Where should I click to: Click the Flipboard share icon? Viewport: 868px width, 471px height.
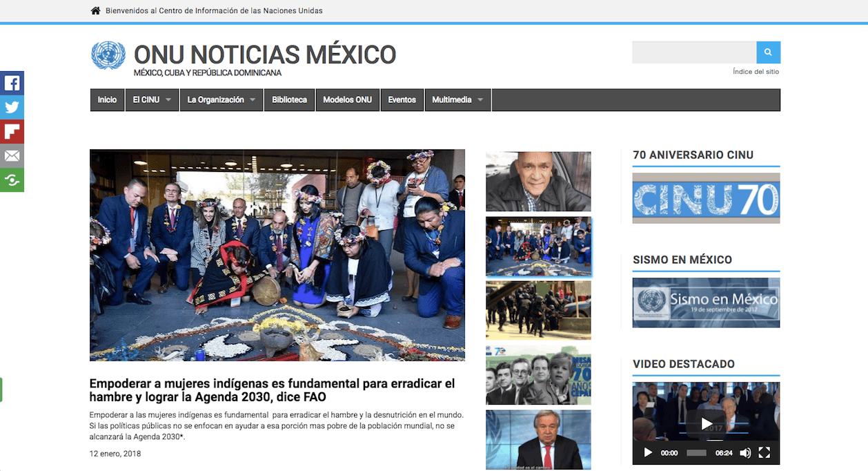point(12,132)
